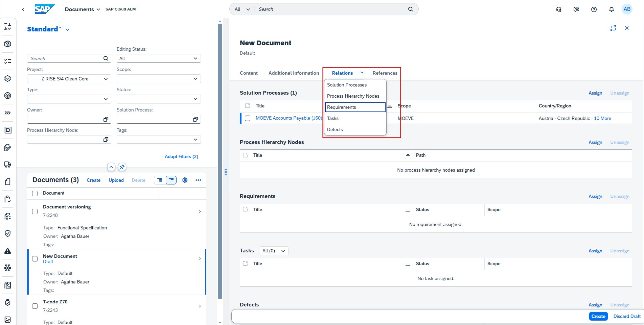Click the notifications bell icon
This screenshot has height=325, width=644.
tap(611, 9)
